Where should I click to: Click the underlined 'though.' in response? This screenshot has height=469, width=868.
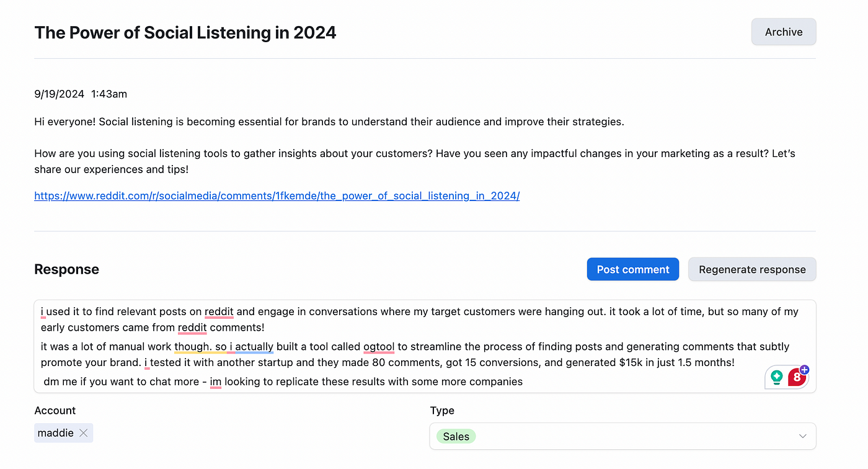tap(193, 347)
